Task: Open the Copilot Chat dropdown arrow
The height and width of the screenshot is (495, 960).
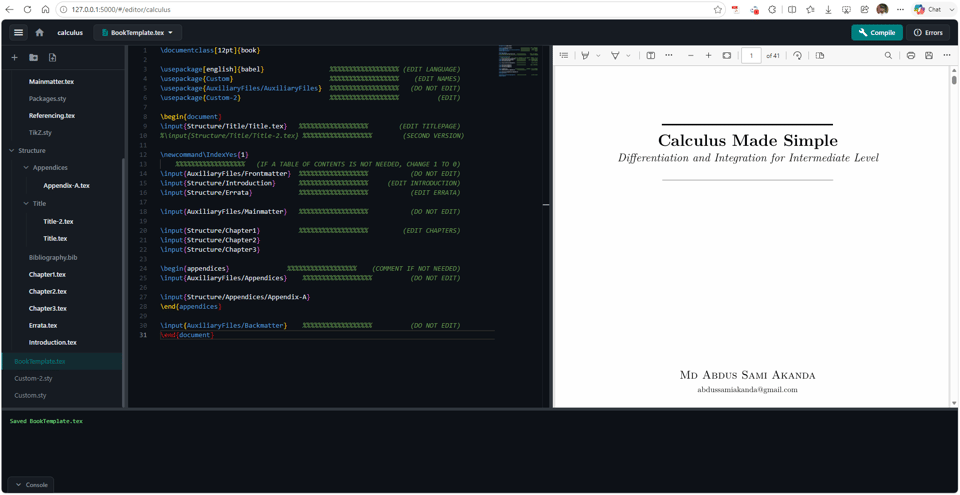Action: pos(951,10)
